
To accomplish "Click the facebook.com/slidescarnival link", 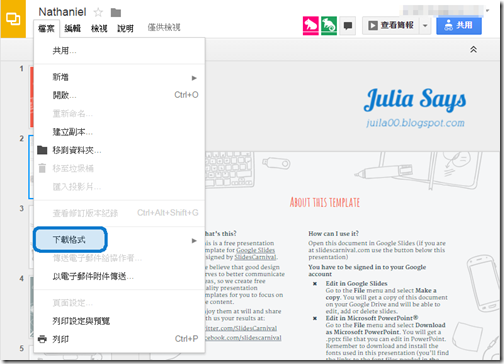I will tap(243, 338).
